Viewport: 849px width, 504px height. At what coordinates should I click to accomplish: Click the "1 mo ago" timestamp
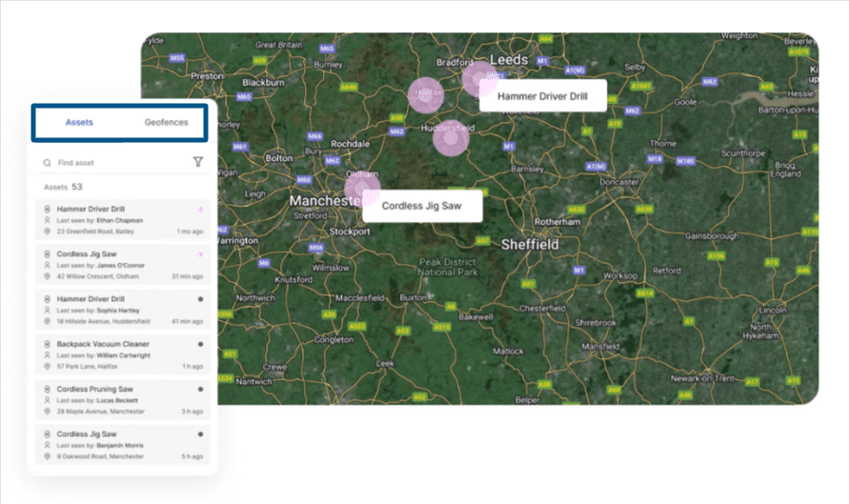(190, 232)
